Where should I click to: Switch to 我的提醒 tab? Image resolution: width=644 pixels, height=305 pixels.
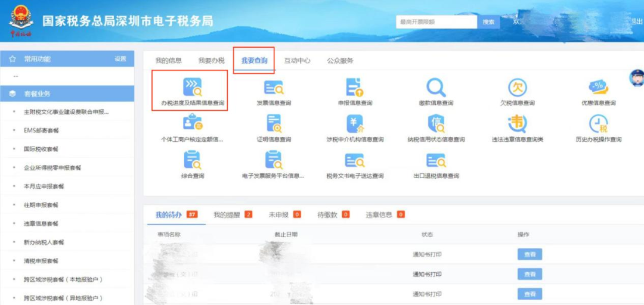[227, 214]
